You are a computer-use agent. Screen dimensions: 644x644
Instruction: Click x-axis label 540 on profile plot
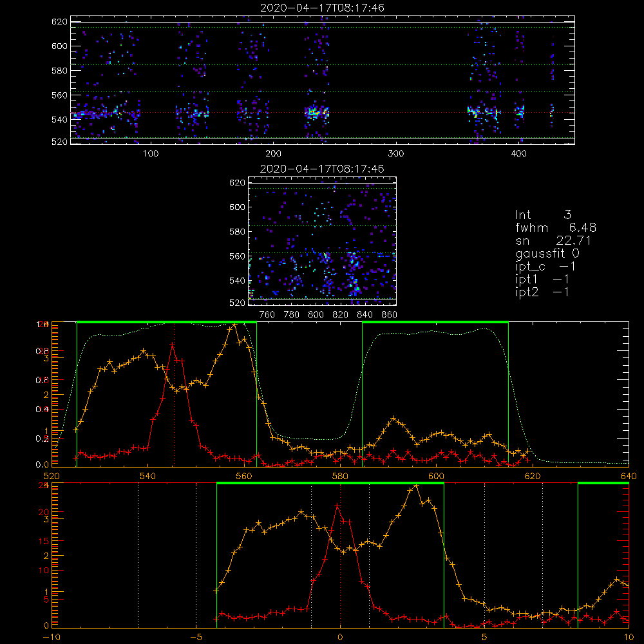[147, 476]
